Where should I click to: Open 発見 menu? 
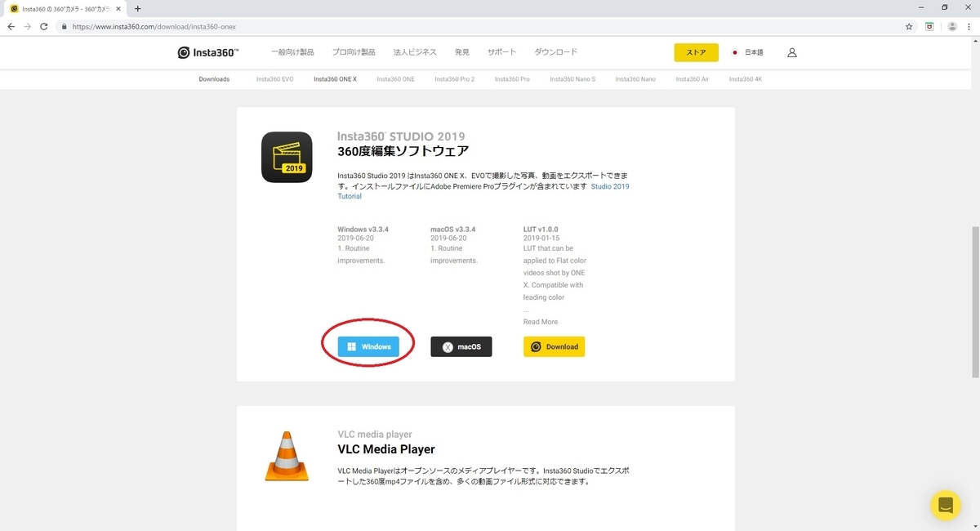[462, 52]
